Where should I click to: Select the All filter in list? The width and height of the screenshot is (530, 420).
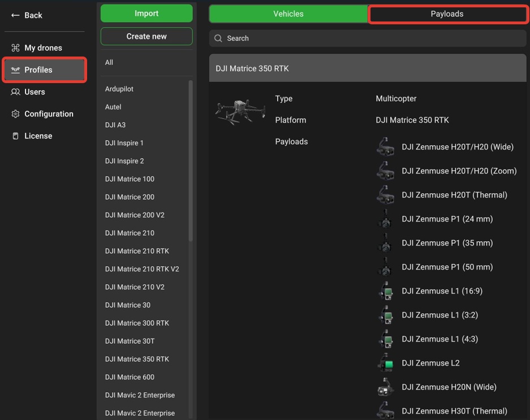pos(109,63)
